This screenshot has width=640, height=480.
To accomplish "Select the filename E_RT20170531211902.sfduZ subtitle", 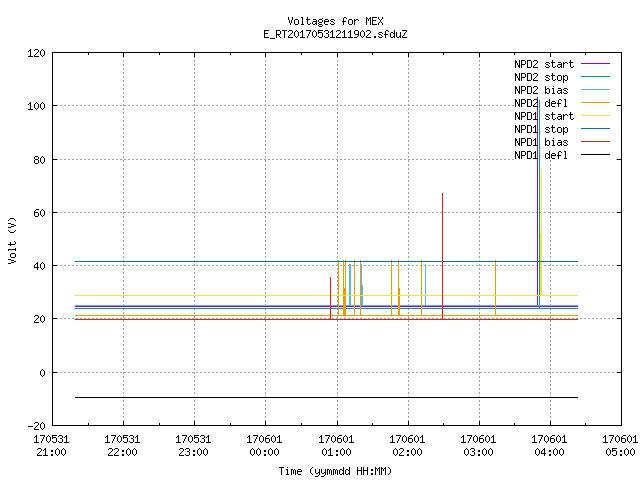I will click(335, 34).
